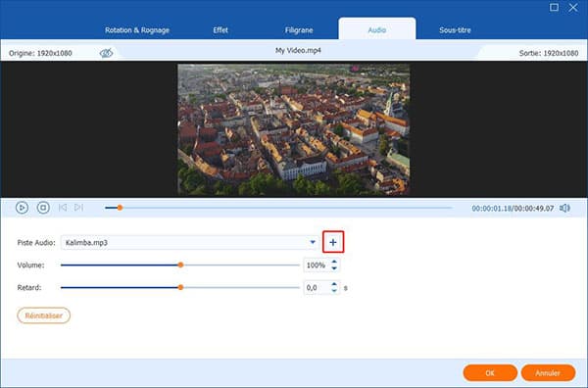
Task: Reset settings with Réinitialiser
Action: [43, 315]
